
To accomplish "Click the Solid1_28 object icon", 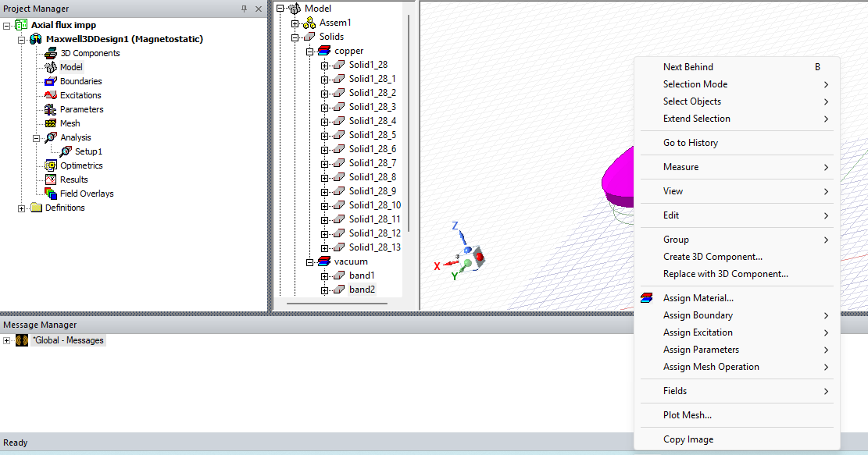I will (339, 65).
